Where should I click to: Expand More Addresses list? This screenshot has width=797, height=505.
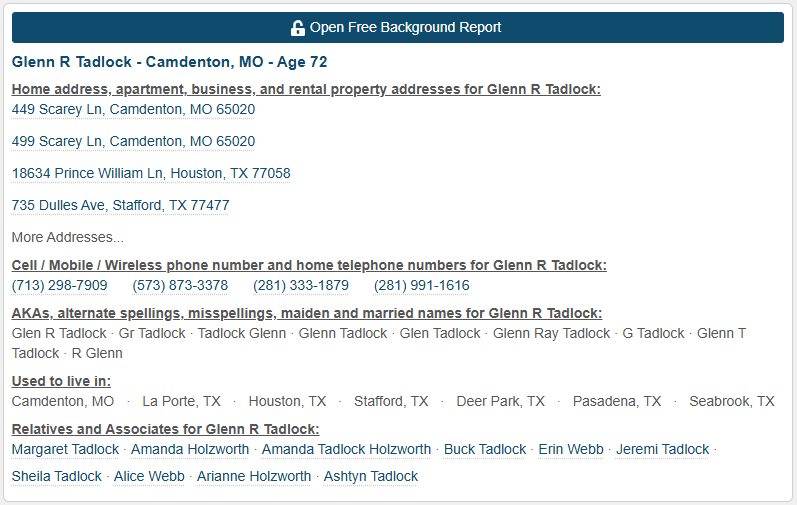[x=68, y=237]
